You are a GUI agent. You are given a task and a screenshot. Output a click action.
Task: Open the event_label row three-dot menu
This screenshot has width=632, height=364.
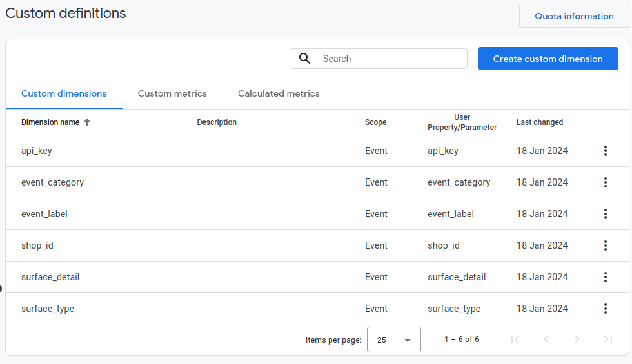click(606, 214)
